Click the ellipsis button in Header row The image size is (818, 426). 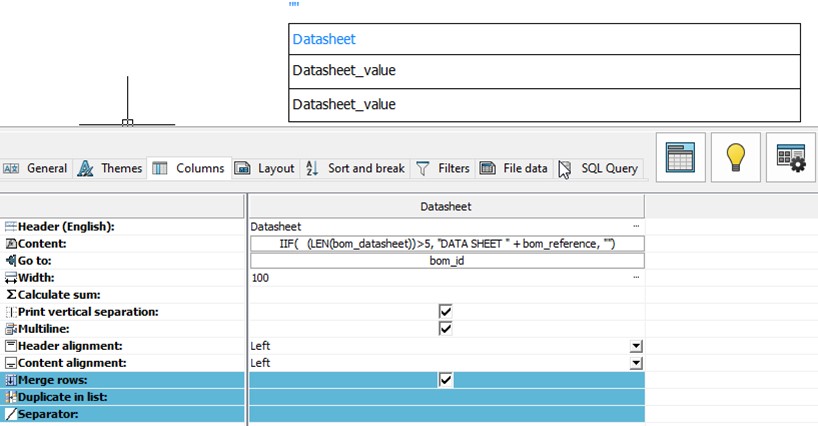tap(636, 227)
